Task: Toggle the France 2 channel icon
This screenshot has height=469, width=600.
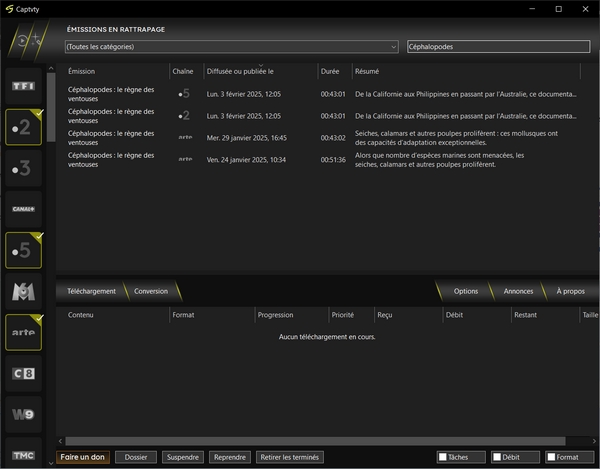Action: pos(23,127)
